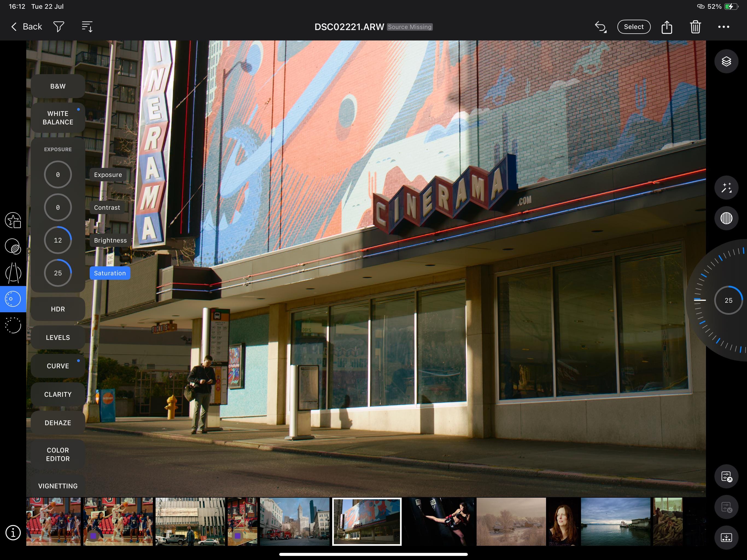Viewport: 747px width, 560px height.
Task: Select the Contrast dial showing 0
Action: [x=58, y=207]
